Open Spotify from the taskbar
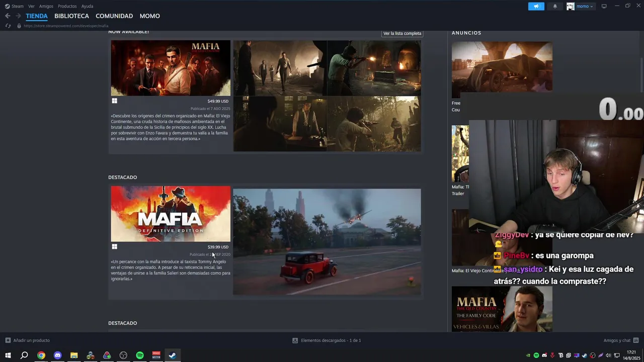This screenshot has width=644, height=362. pos(140,355)
